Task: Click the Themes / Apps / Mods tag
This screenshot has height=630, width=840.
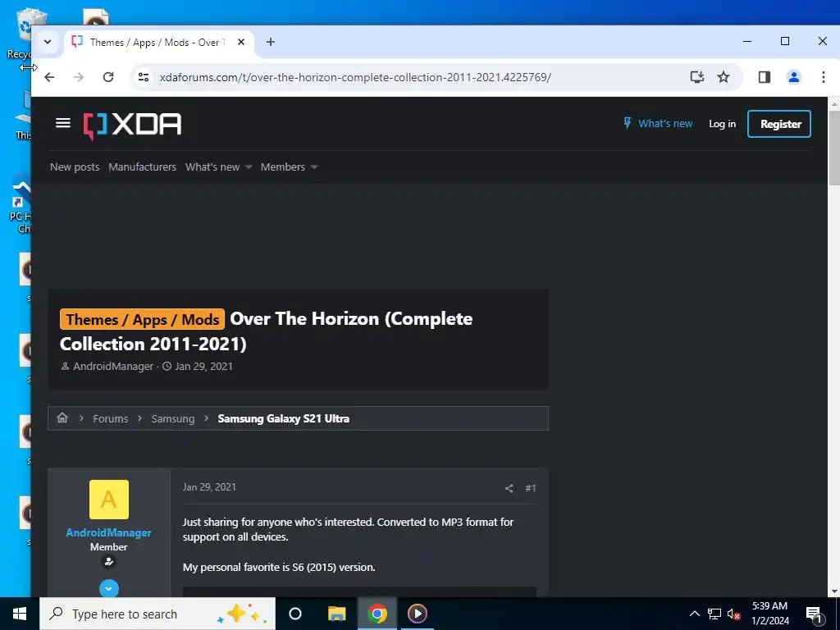Action: click(142, 319)
